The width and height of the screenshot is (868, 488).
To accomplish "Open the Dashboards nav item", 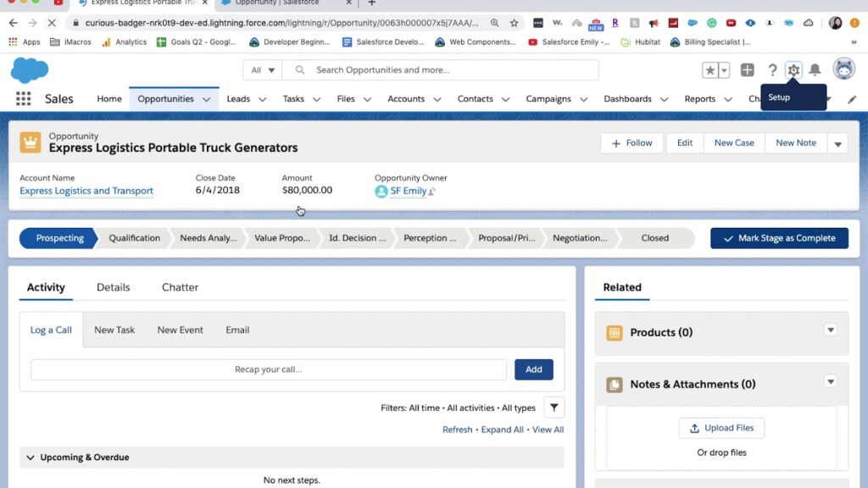I will click(x=627, y=98).
